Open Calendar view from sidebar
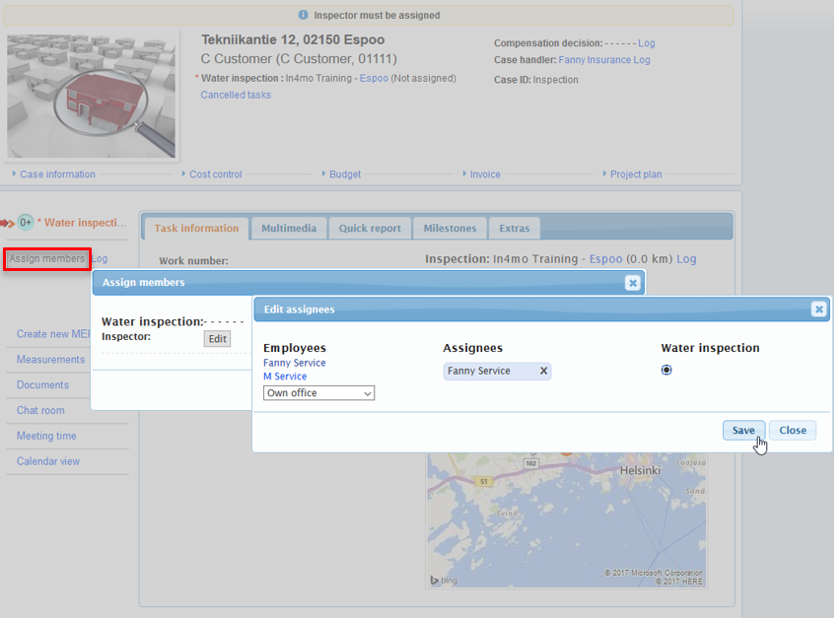 (48, 461)
